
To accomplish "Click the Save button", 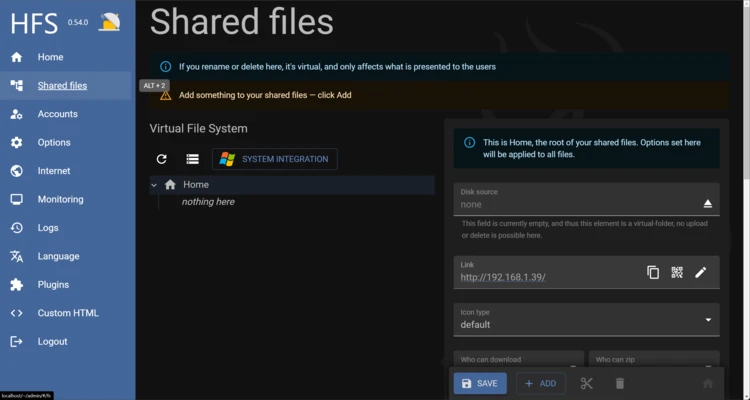I will 480,383.
